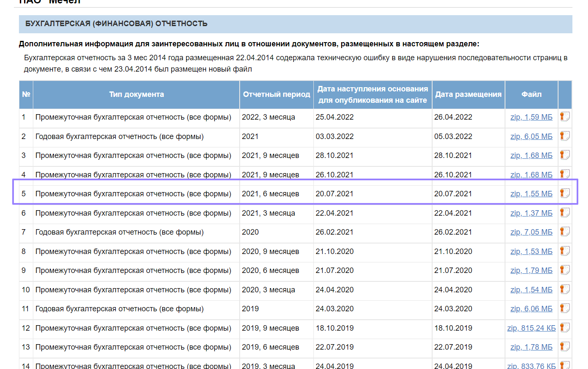Click 'Дата наступления основания' column header
588x369 pixels.
[373, 94]
